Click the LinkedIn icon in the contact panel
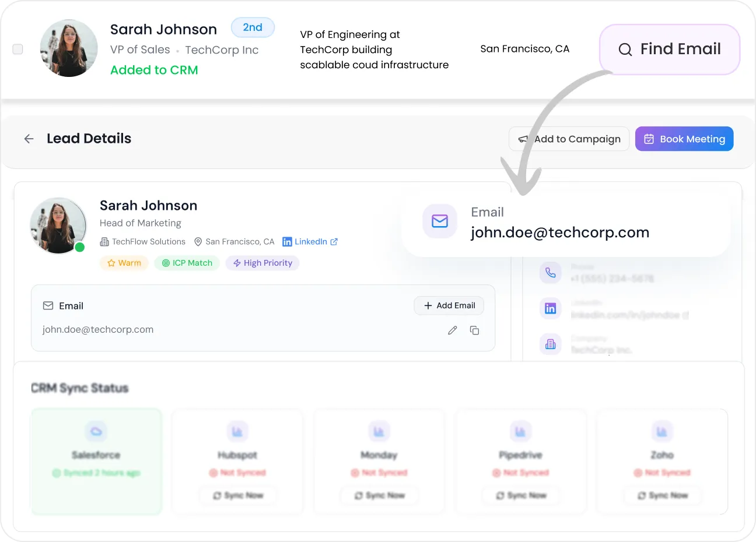 (x=550, y=308)
